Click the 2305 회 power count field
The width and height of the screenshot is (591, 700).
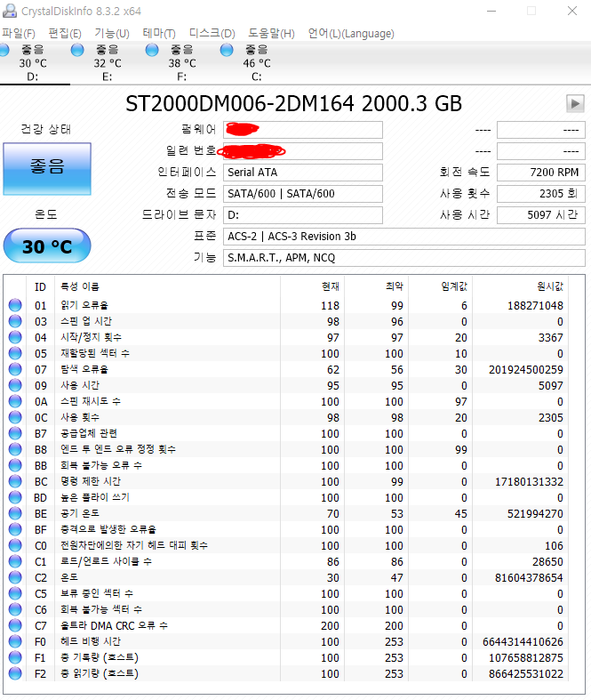(541, 194)
